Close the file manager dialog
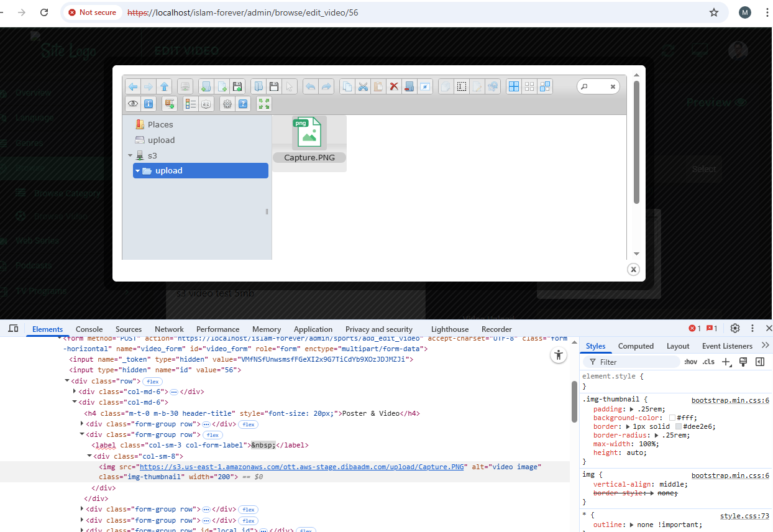773x532 pixels. (633, 269)
